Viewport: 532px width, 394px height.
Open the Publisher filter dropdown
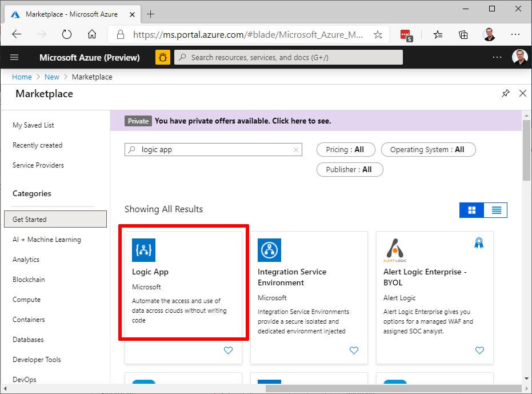pyautogui.click(x=350, y=170)
